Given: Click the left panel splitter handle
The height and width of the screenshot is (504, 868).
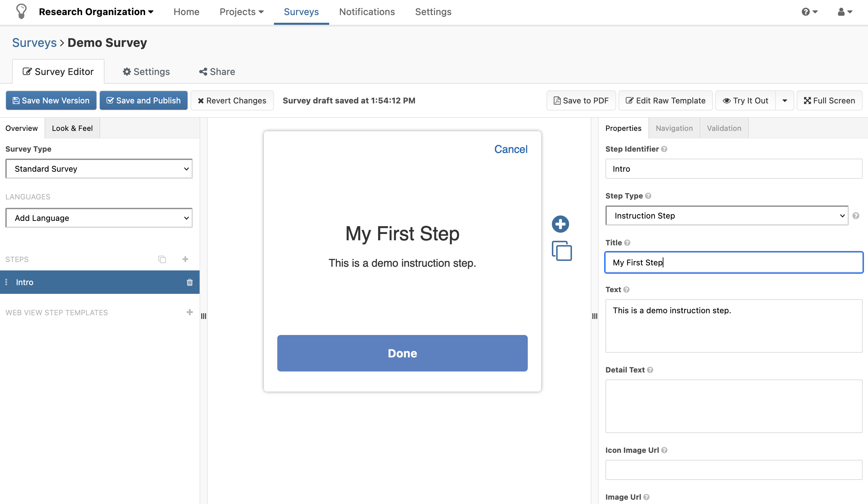Looking at the screenshot, I should (204, 316).
